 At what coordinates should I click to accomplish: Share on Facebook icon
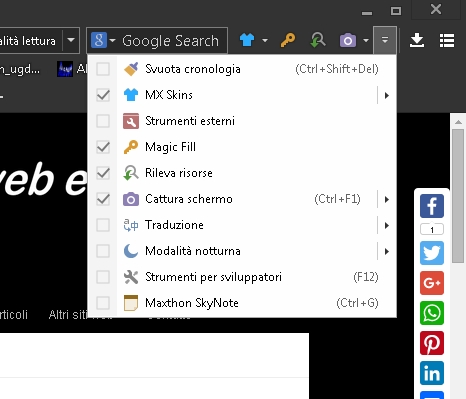click(x=432, y=206)
